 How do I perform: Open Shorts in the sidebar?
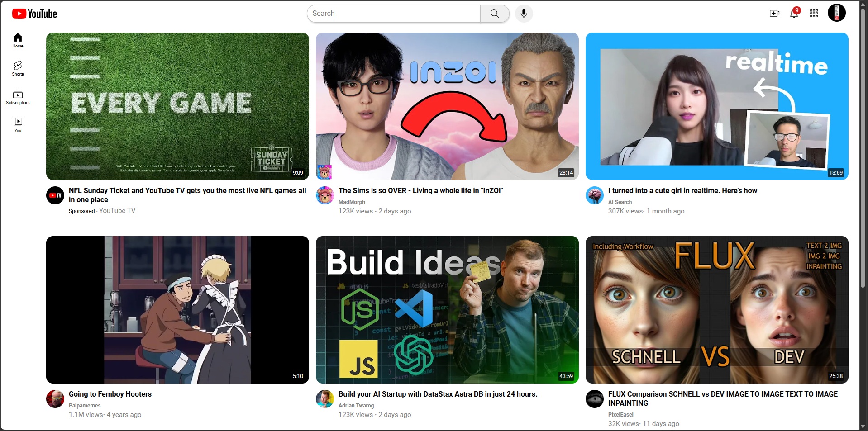point(18,68)
